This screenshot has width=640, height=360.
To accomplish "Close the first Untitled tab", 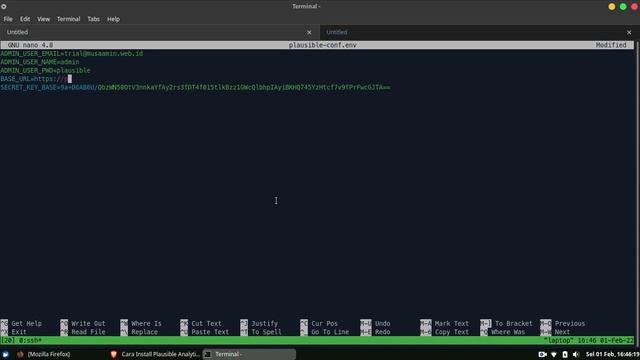I will (309, 32).
